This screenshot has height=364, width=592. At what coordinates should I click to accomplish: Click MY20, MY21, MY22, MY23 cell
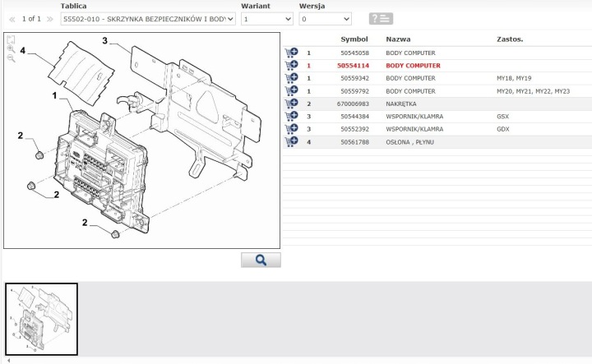tap(533, 91)
